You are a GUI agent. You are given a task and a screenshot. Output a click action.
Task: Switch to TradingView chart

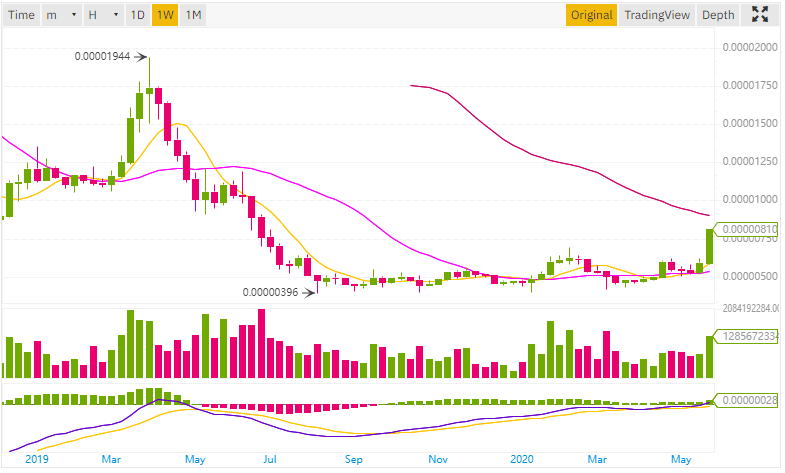(657, 15)
